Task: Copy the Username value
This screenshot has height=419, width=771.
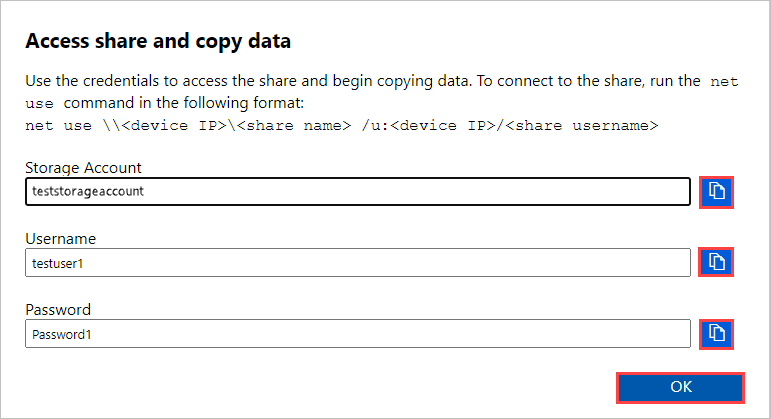Action: pyautogui.click(x=716, y=262)
